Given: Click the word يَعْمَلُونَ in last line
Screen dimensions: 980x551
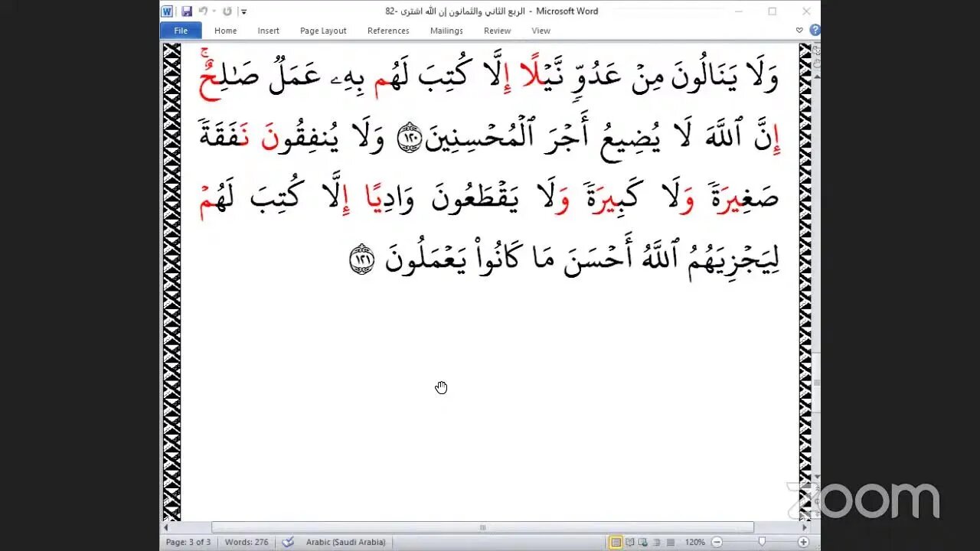Looking at the screenshot, I should pyautogui.click(x=426, y=259).
